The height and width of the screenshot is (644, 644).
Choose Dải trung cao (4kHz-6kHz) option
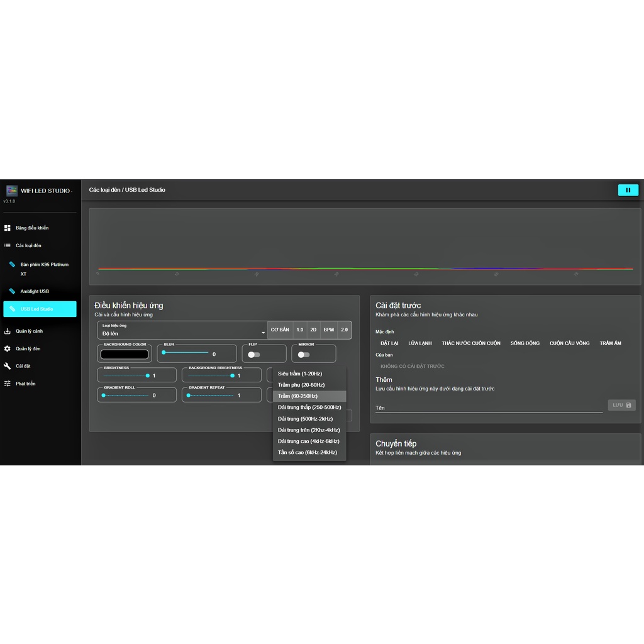coord(308,441)
